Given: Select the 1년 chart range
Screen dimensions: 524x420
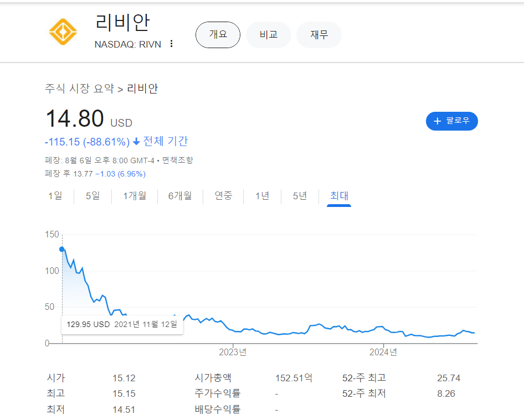Looking at the screenshot, I should point(263,196).
